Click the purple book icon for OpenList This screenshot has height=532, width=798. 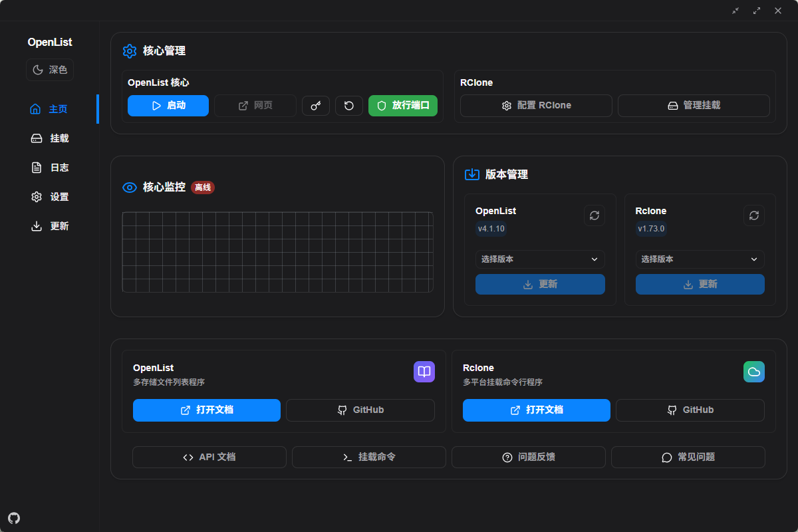[424, 372]
